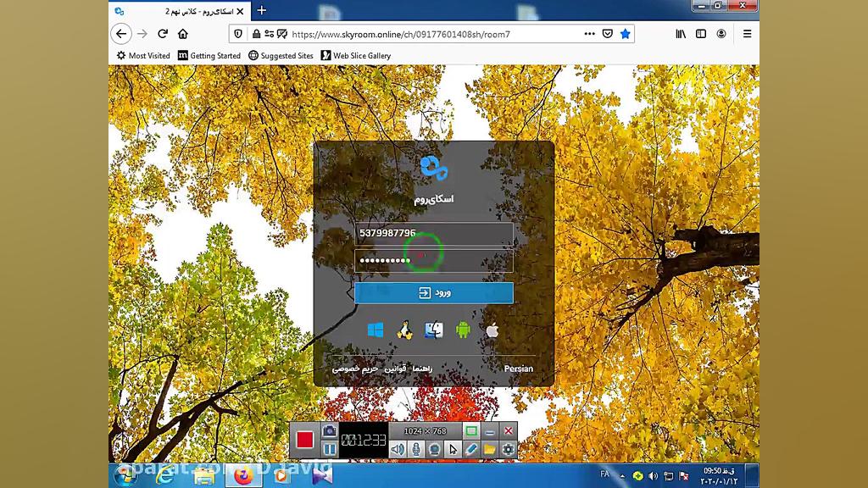The image size is (868, 488).
Task: Open the Persian language selector
Action: 517,369
